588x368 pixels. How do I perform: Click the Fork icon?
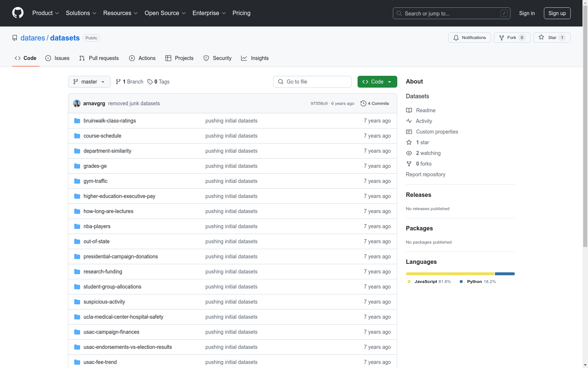click(x=502, y=38)
